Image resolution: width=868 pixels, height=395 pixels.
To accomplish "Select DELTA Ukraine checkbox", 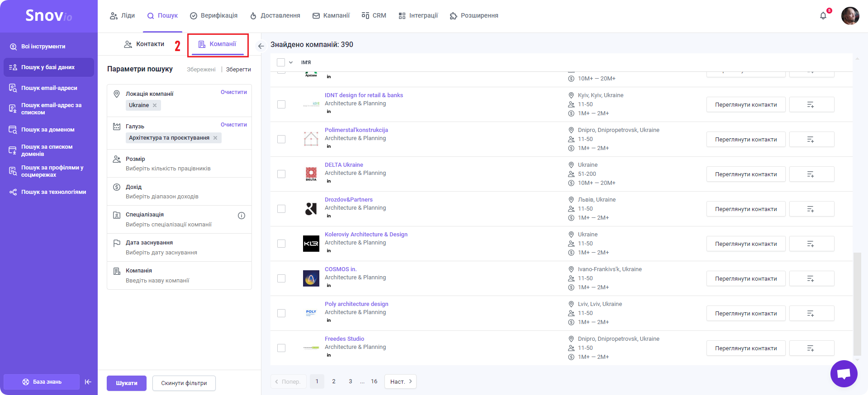I will pos(281,174).
